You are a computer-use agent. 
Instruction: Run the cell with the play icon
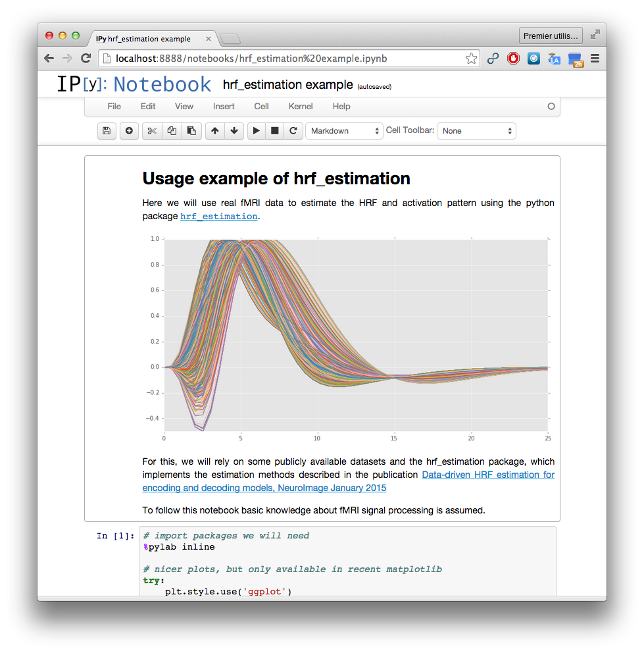257,131
